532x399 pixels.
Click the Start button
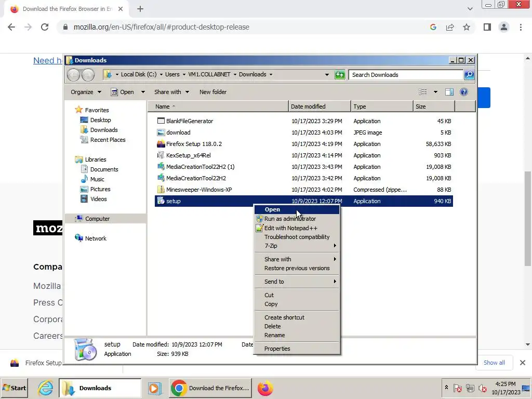[x=14, y=388]
